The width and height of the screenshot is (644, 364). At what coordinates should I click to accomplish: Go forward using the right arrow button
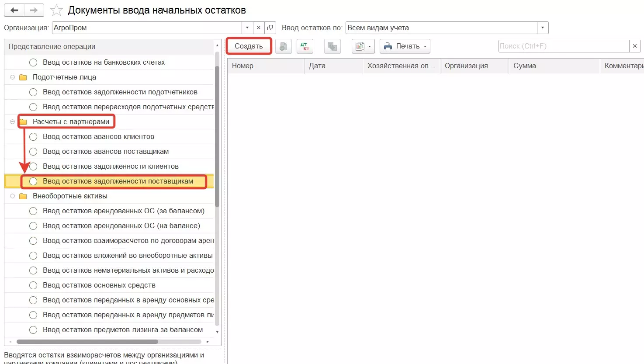[34, 10]
